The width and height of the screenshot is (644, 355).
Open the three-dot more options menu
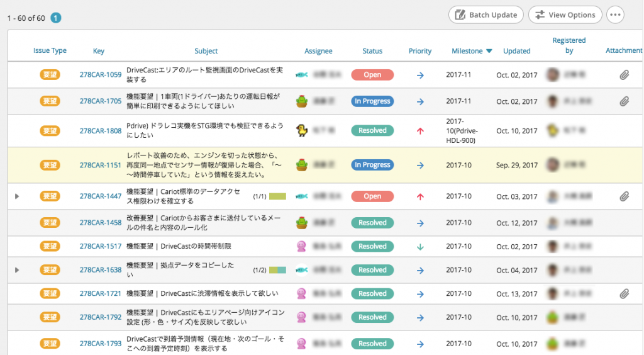coord(615,14)
